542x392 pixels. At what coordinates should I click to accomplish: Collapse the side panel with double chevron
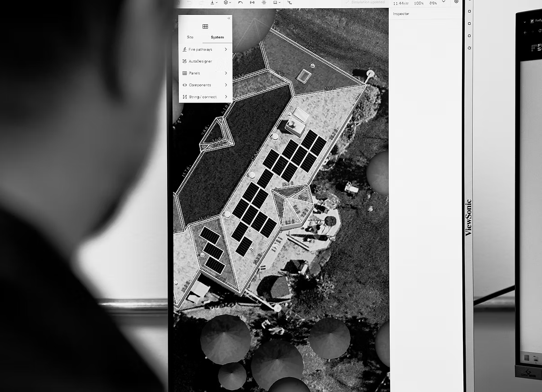pos(229,18)
